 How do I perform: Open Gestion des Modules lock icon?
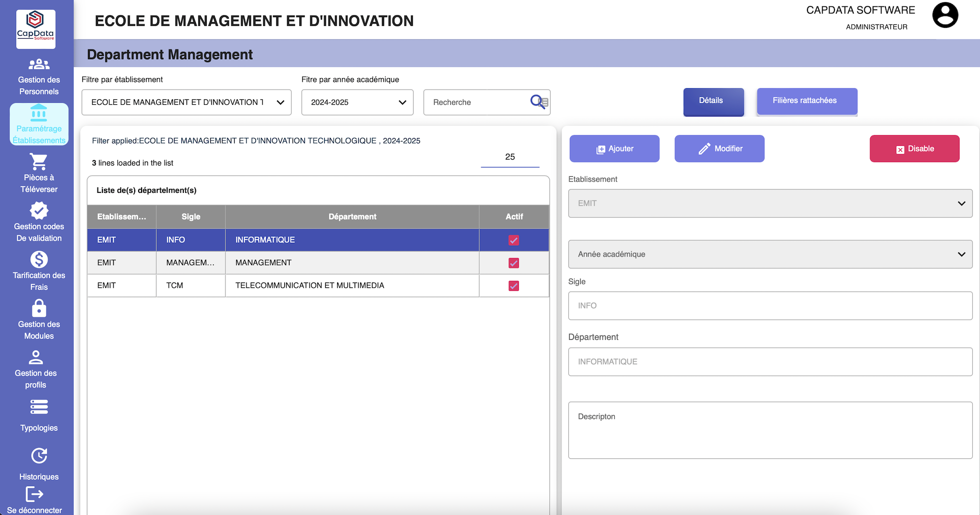(39, 308)
